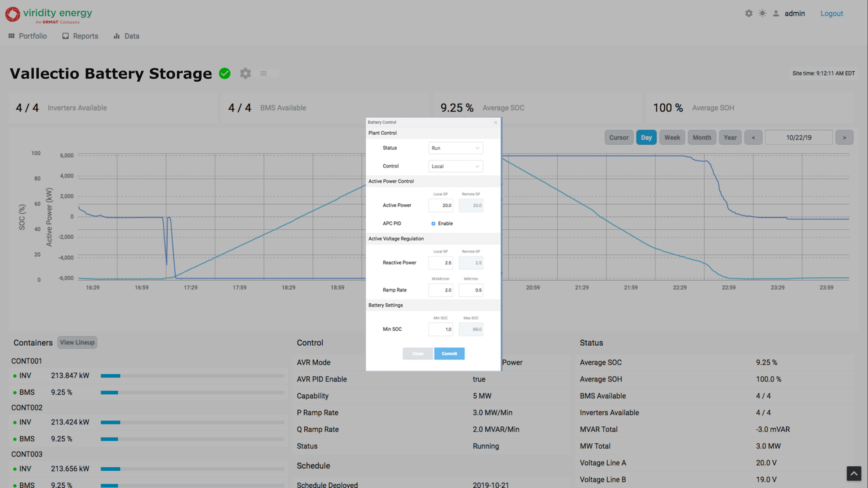Image resolution: width=868 pixels, height=488 pixels.
Task: Click the Close button in dialog
Action: 418,354
